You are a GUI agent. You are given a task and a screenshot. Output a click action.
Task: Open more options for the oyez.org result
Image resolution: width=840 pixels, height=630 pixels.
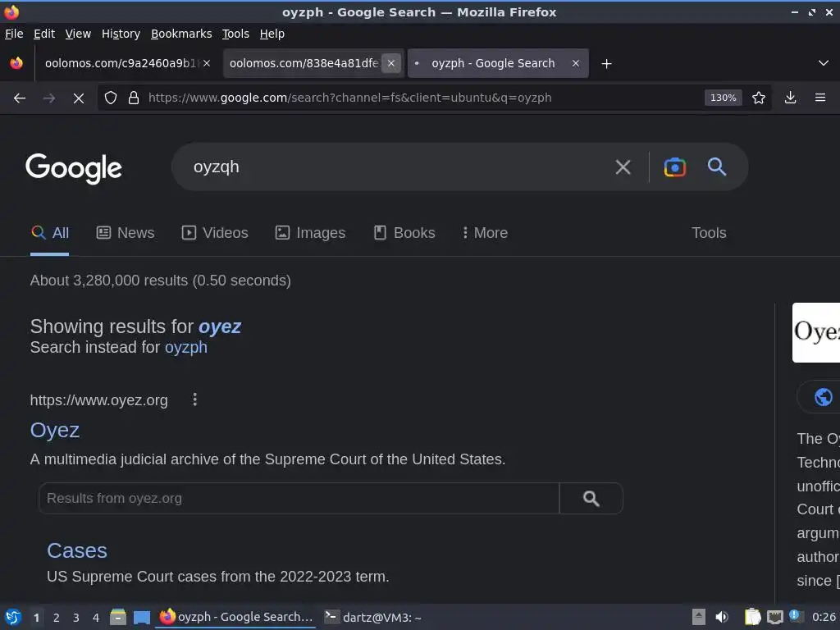(195, 399)
